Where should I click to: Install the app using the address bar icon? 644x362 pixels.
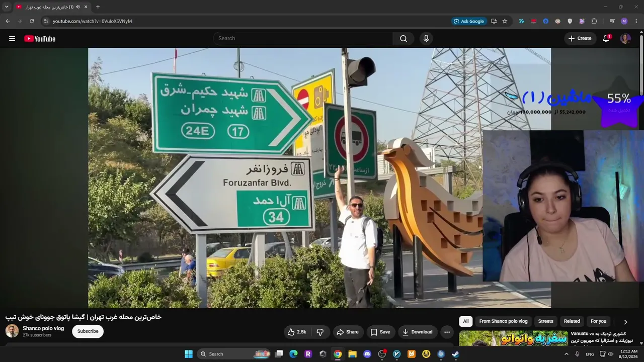[x=494, y=21]
